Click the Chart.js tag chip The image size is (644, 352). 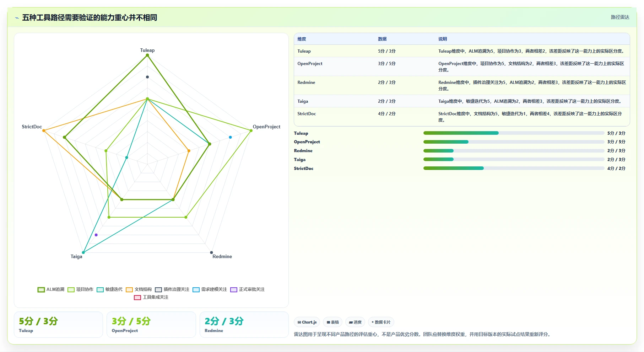(x=307, y=322)
